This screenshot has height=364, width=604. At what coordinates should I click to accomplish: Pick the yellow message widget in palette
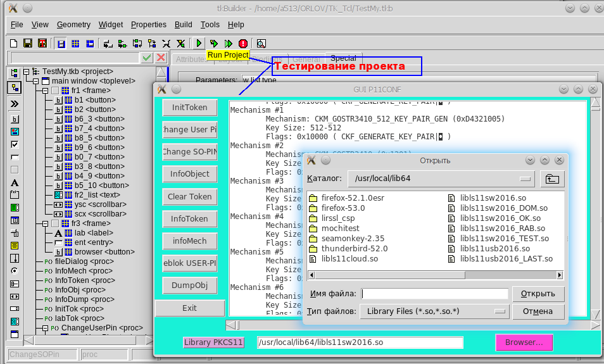pyautogui.click(x=15, y=246)
